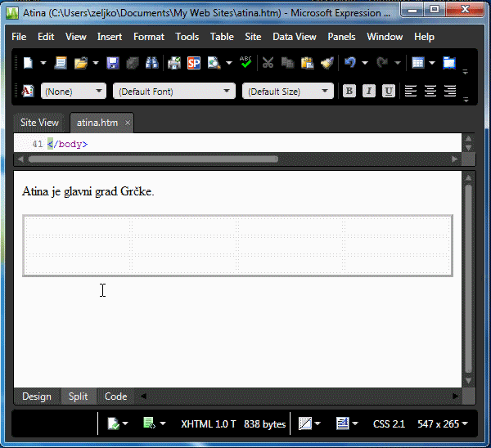Viewport: 491px width, 448px height.
Task: Switch to Code view
Action: (x=115, y=396)
